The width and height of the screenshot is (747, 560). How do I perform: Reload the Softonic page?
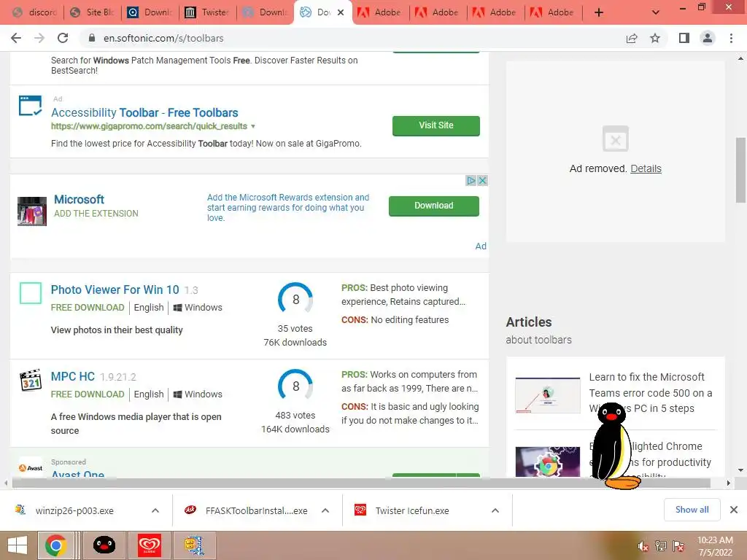pyautogui.click(x=63, y=38)
